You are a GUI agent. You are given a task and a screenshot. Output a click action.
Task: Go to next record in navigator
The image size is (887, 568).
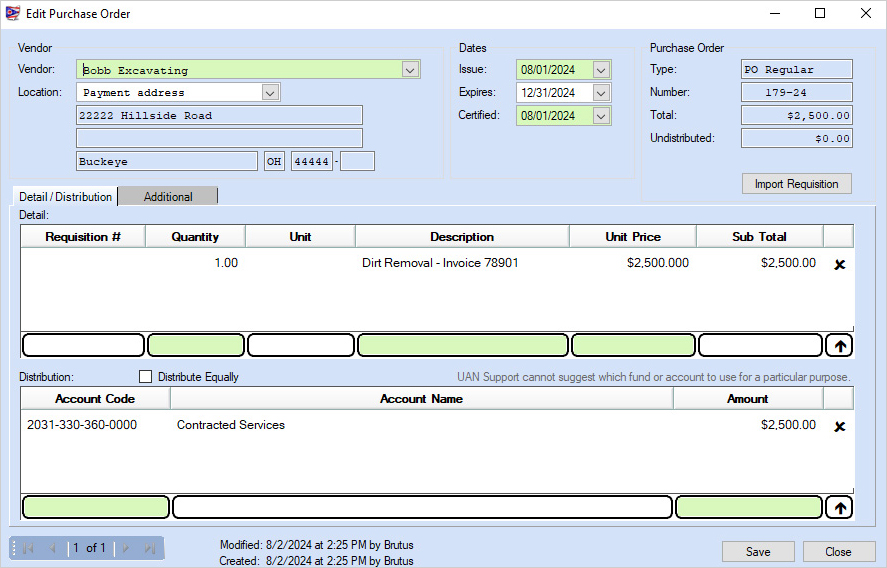point(126,548)
